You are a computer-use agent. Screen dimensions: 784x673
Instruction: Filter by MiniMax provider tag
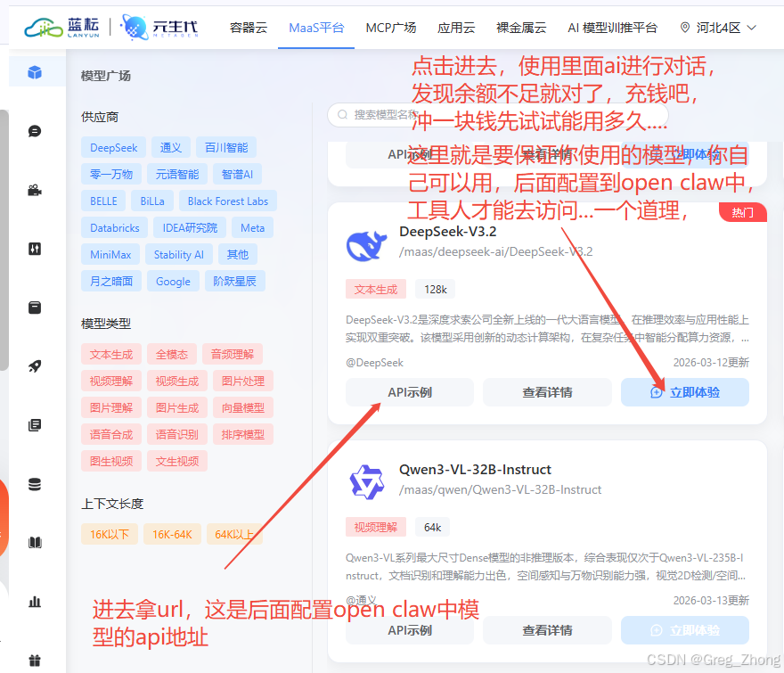(x=110, y=255)
